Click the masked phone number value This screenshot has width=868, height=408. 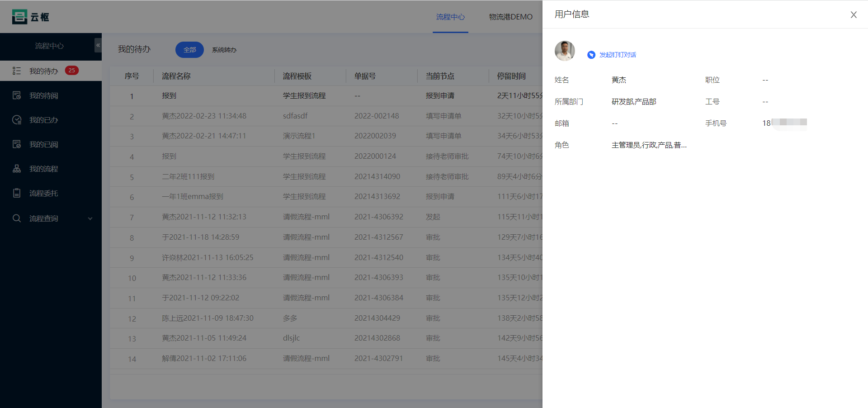(784, 123)
